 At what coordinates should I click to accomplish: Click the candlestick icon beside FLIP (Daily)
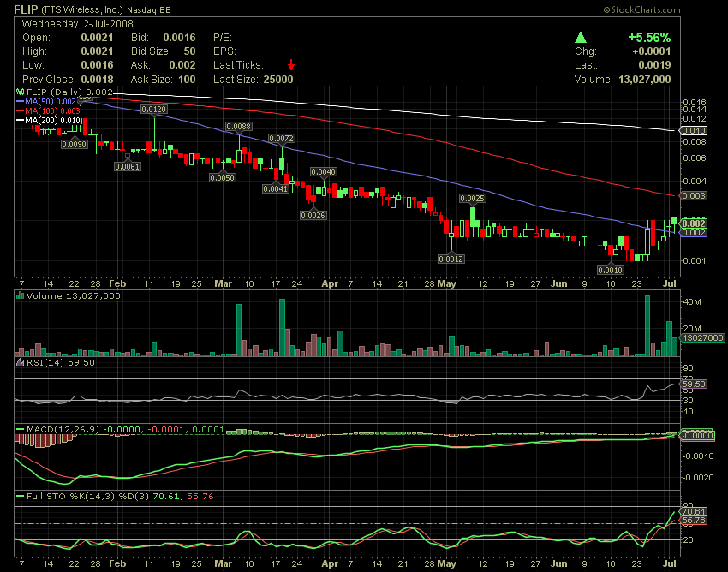(21, 92)
